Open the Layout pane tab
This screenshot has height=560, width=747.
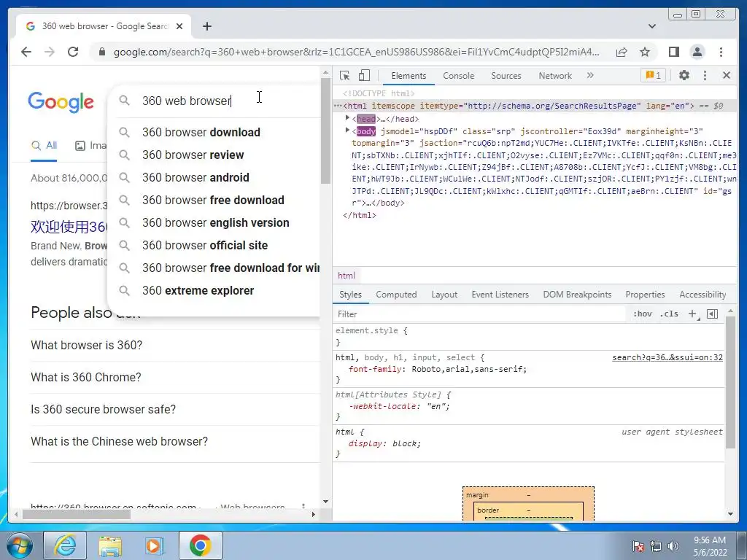(x=444, y=295)
